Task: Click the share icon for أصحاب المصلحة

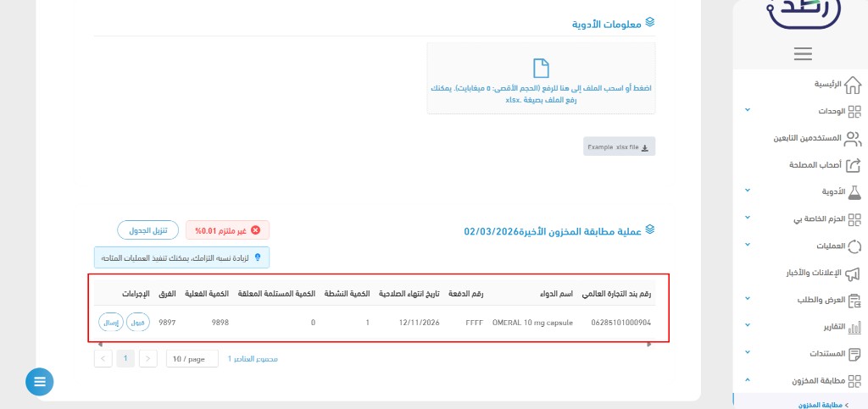Action: point(854,165)
